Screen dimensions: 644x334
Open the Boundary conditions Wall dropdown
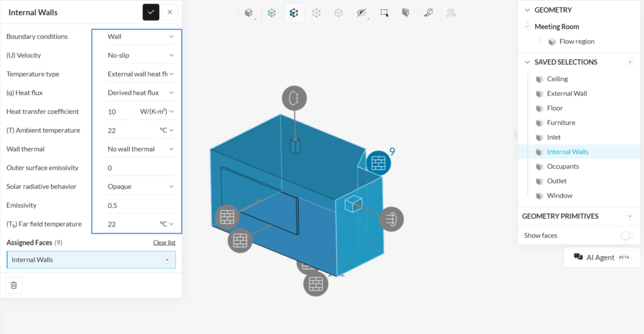(140, 36)
